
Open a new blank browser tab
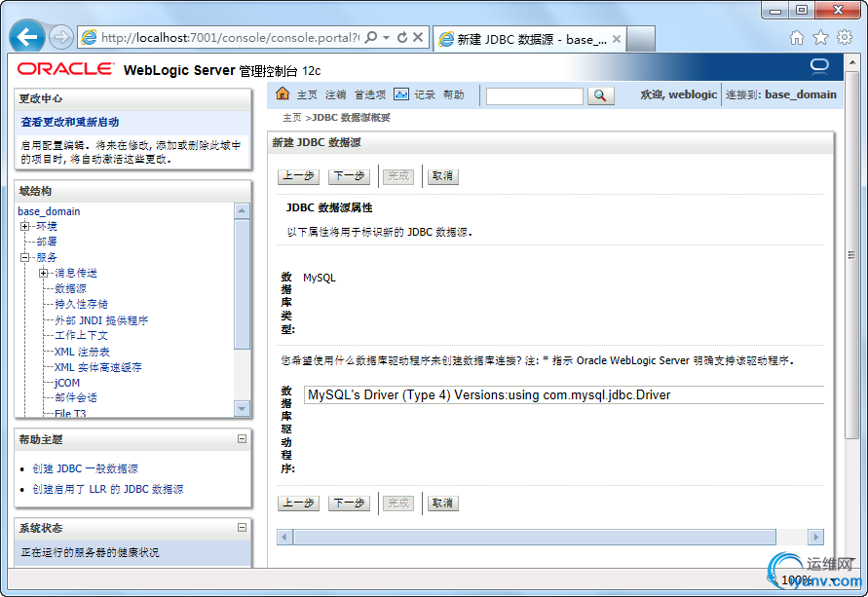pyautogui.click(x=641, y=39)
